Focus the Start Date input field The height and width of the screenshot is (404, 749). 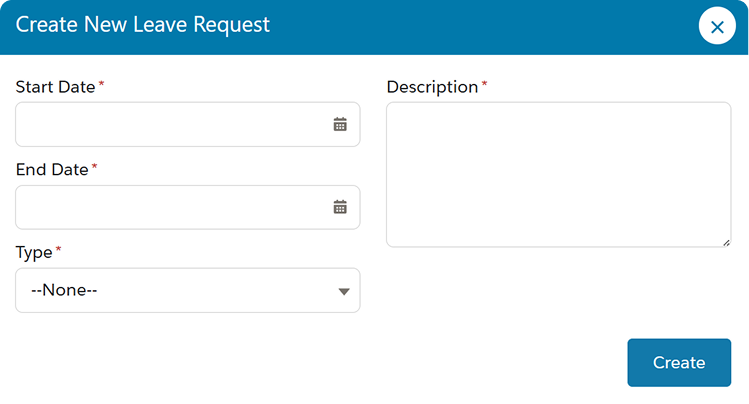[188, 124]
